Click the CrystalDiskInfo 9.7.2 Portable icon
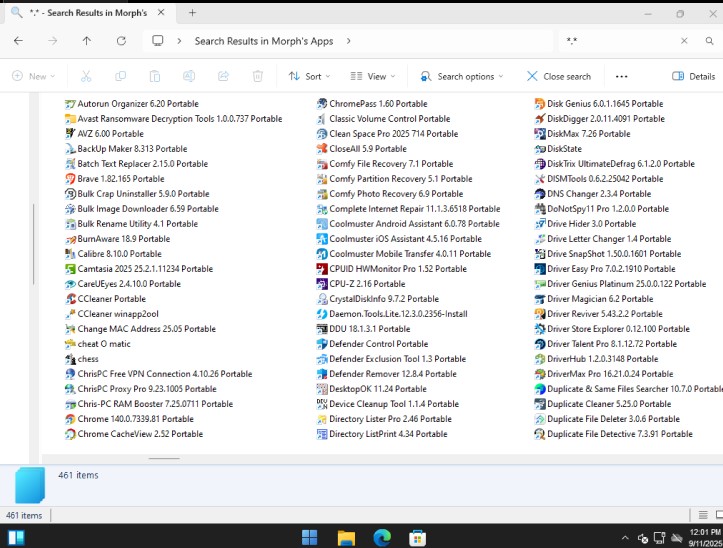Viewport: 723px width, 548px height. pos(322,299)
